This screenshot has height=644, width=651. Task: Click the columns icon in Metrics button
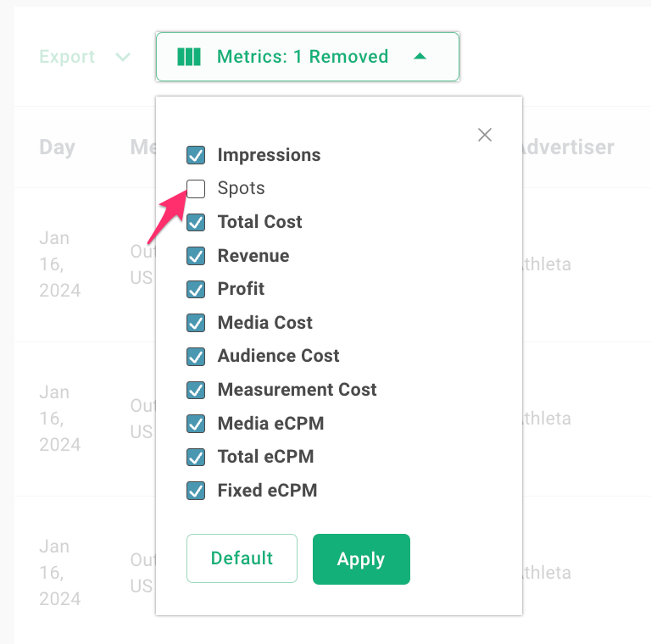point(189,57)
